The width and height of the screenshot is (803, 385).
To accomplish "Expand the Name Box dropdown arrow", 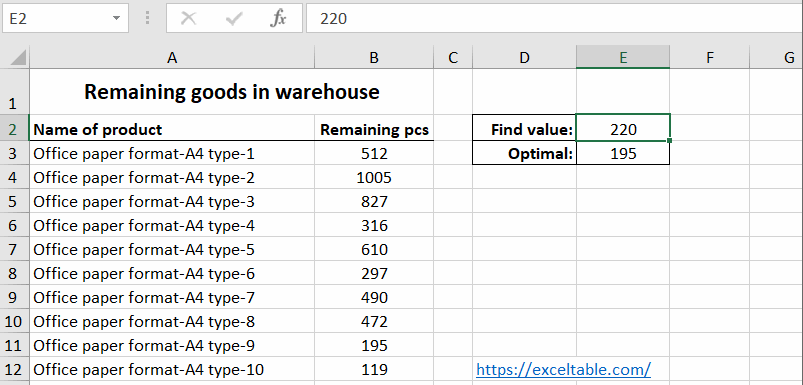I will 116,18.
